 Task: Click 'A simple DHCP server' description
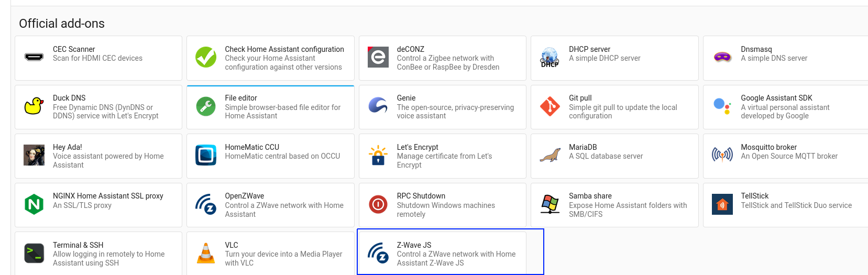[605, 58]
